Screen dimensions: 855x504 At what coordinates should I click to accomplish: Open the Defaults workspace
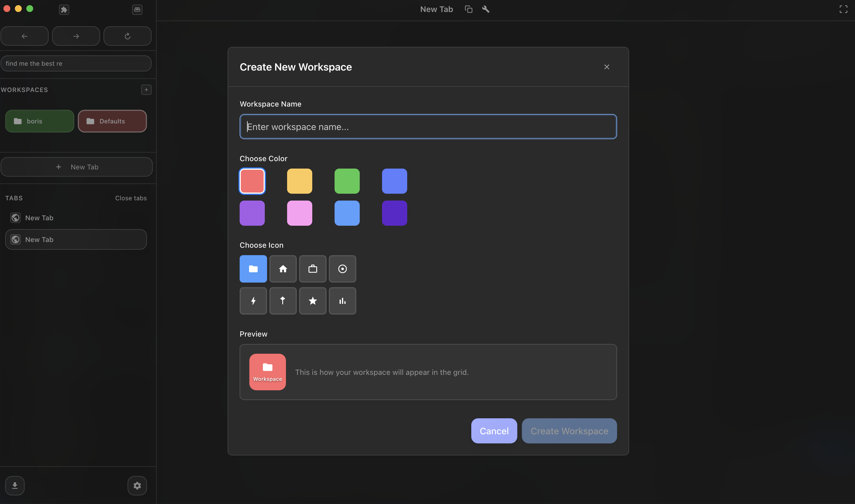tap(112, 121)
